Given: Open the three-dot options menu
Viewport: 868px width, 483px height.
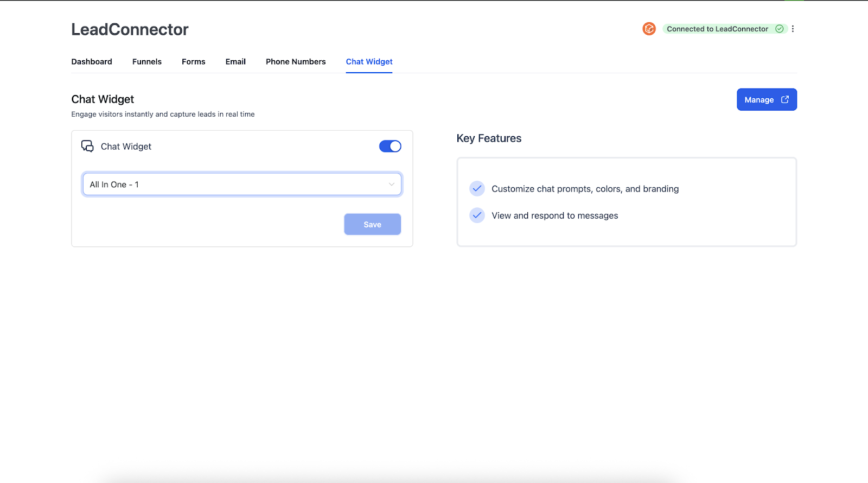Looking at the screenshot, I should click(793, 29).
